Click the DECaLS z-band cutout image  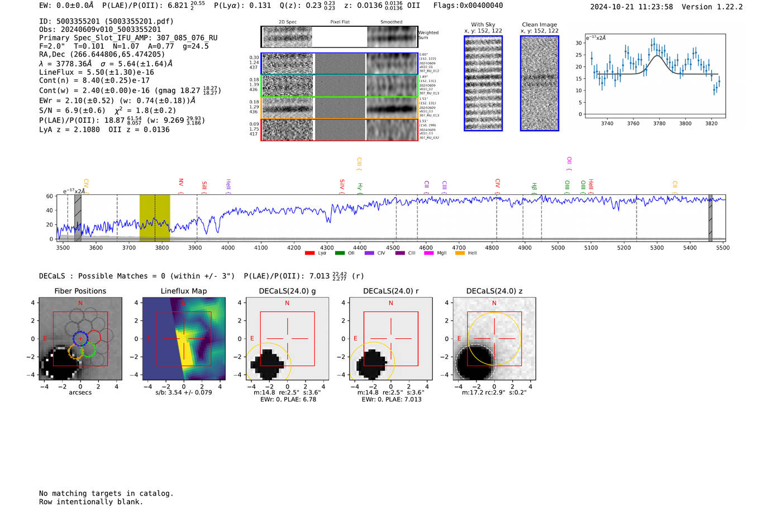coord(494,339)
